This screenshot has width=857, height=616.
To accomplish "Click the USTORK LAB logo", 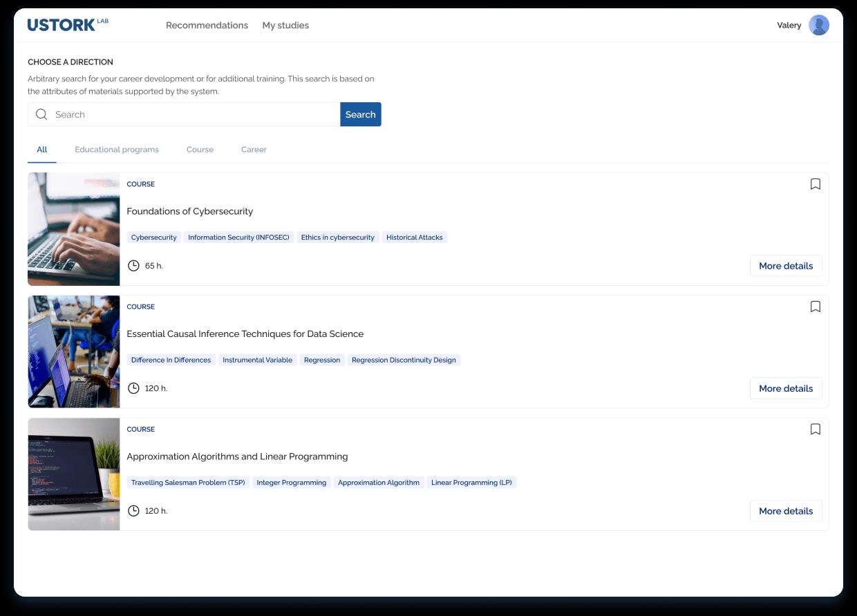I will (68, 25).
